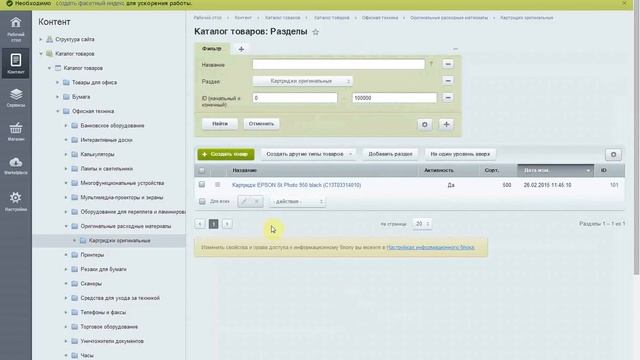Sort table by ID column header
The width and height of the screenshot is (640, 360).
click(603, 170)
